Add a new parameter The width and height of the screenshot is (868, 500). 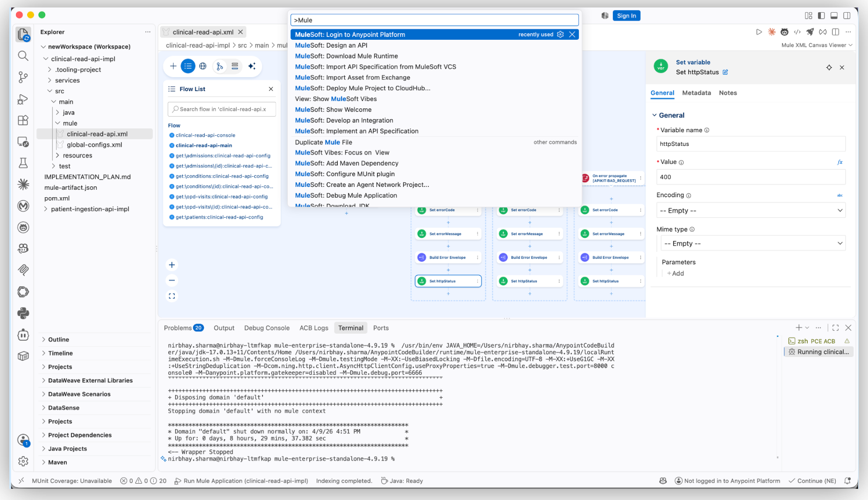click(676, 273)
